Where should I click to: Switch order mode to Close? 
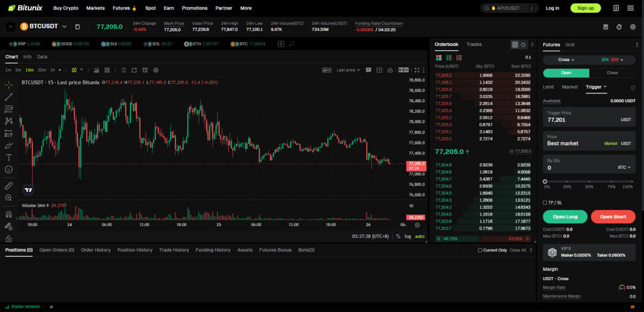coord(612,73)
